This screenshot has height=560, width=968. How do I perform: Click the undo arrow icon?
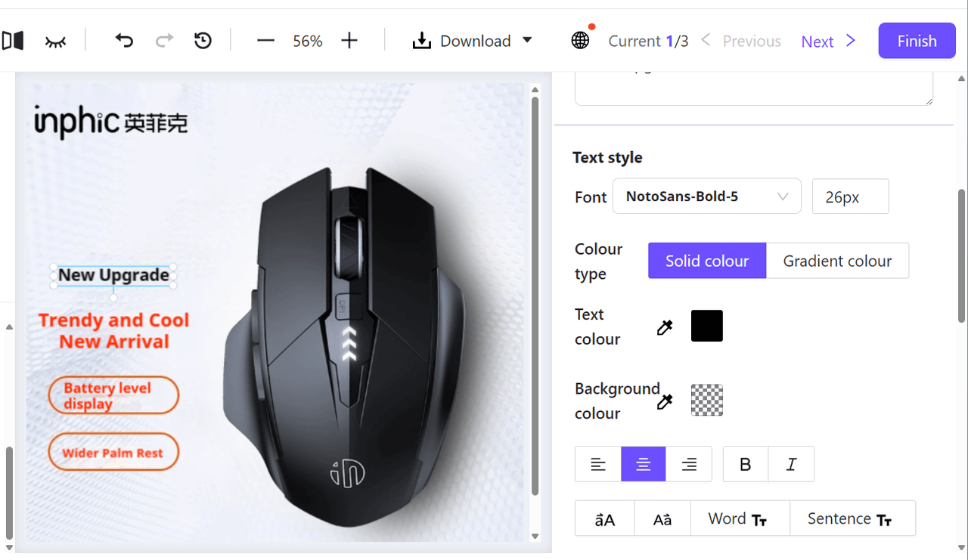pos(124,41)
